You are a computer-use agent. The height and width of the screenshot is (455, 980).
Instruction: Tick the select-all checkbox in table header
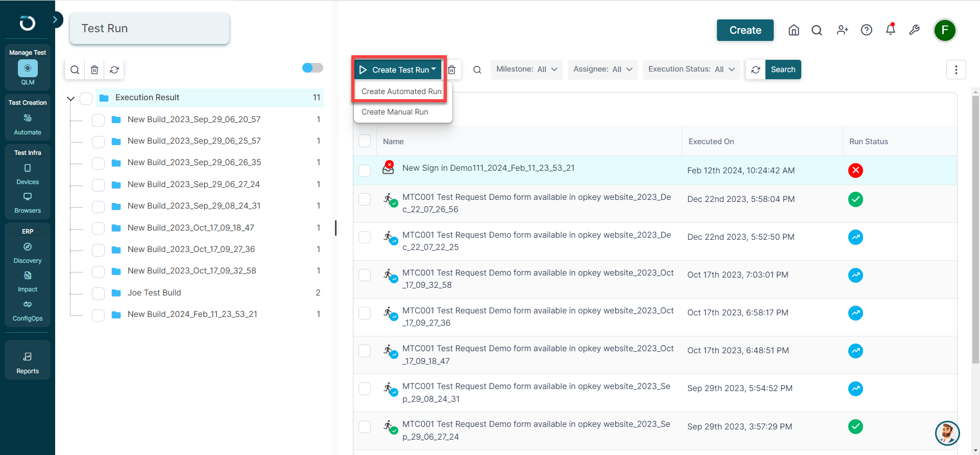365,141
